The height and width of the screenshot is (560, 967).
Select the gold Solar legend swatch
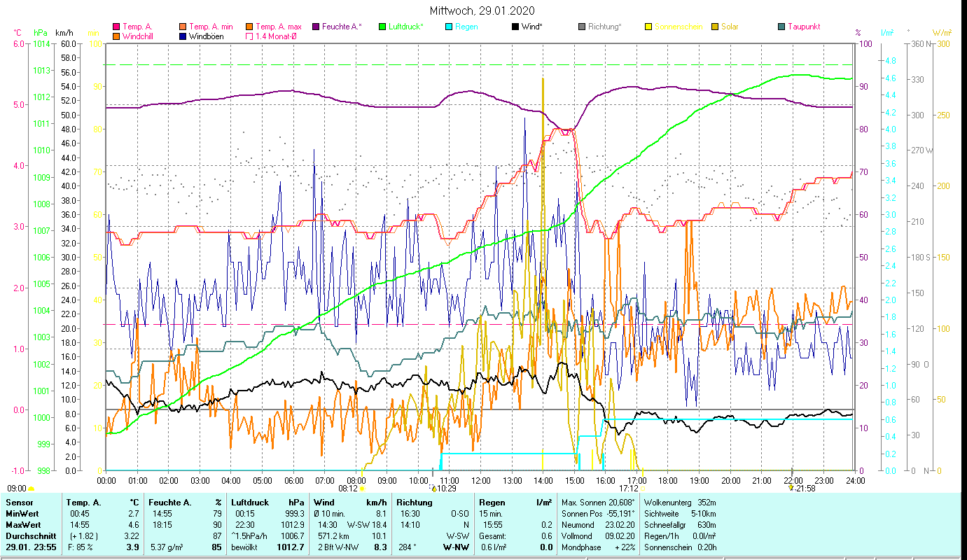click(714, 27)
